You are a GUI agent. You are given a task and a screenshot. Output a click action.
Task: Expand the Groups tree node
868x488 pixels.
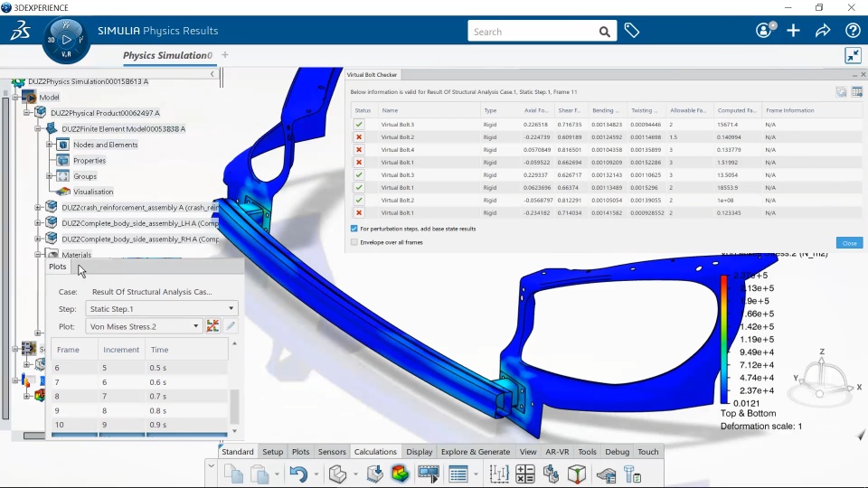49,176
